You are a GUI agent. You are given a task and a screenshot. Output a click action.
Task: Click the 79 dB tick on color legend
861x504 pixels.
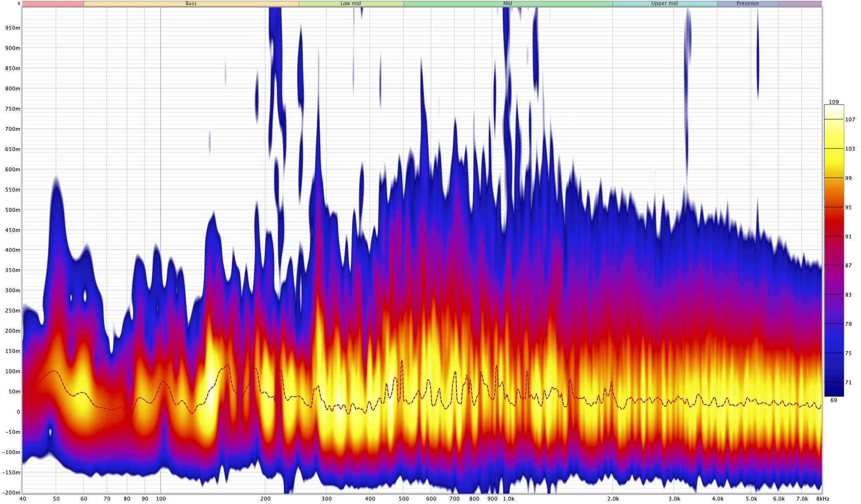[848, 324]
